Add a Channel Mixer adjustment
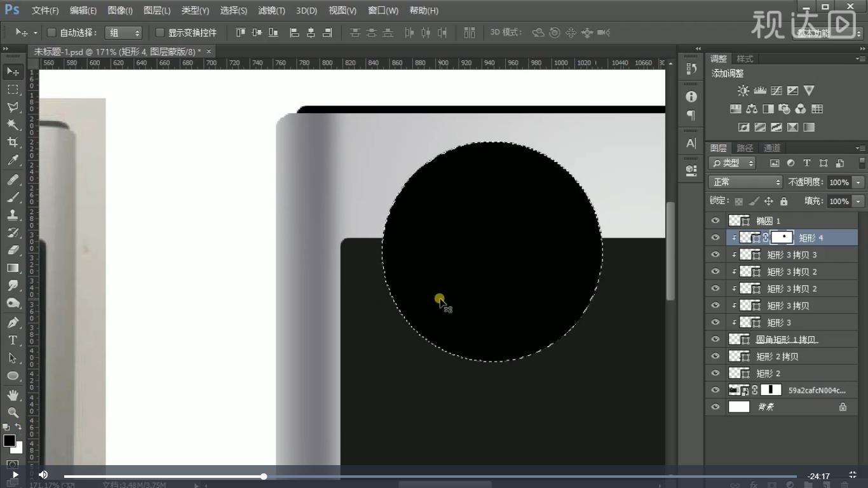The height and width of the screenshot is (488, 868). [x=801, y=109]
